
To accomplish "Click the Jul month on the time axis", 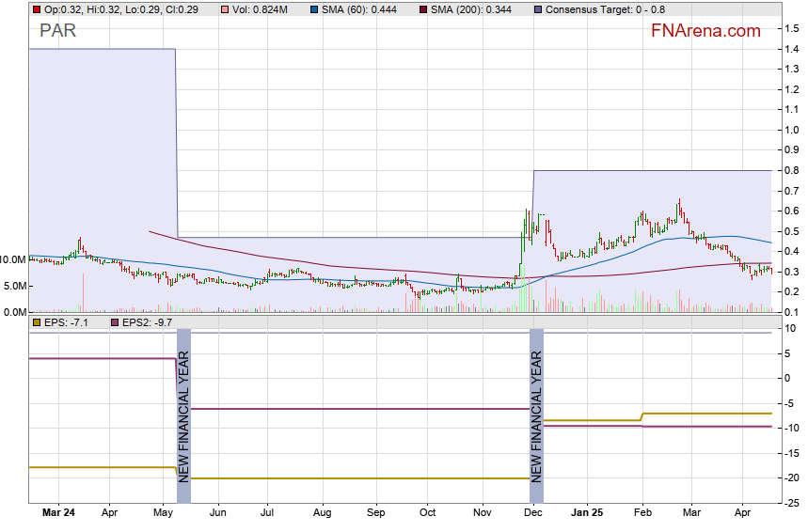I will tap(266, 514).
